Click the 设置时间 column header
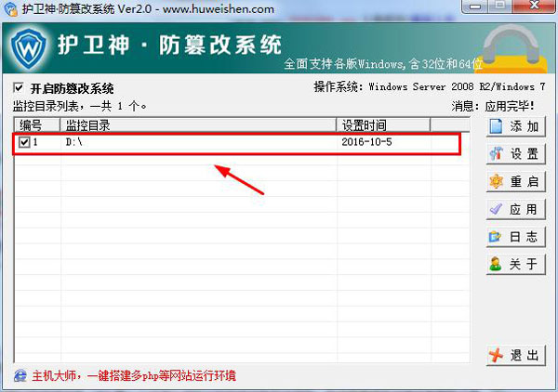This screenshot has width=558, height=392. [383, 125]
